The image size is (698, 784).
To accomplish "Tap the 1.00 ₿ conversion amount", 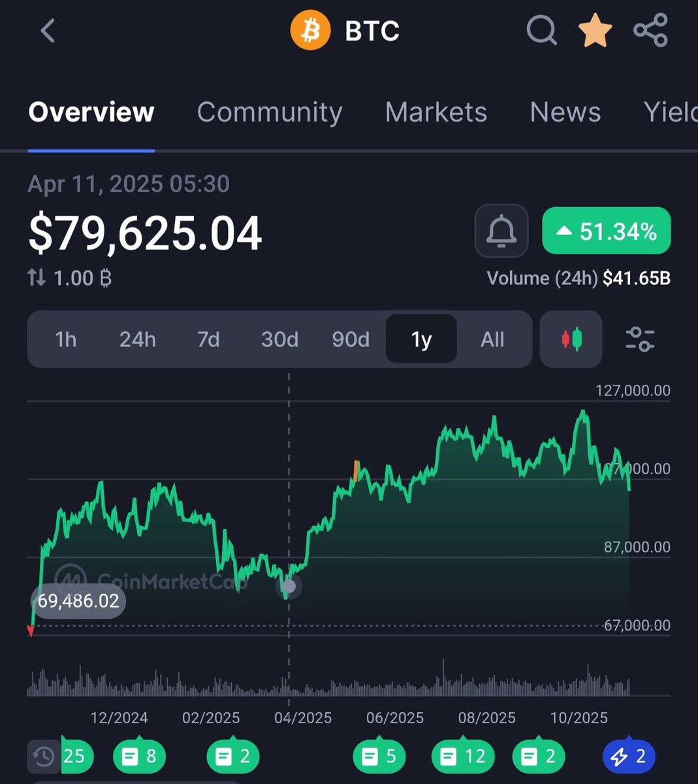I will 82,278.
